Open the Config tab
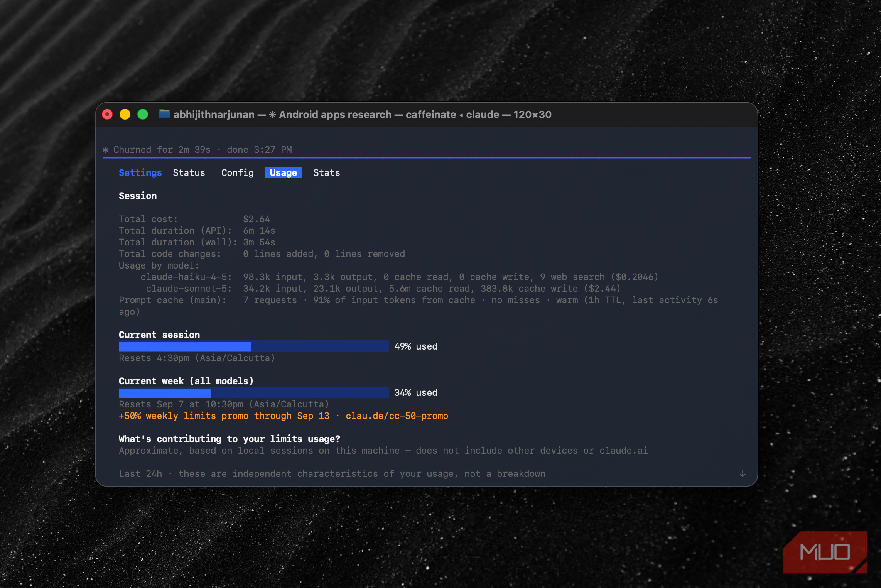Screen dimensions: 881x588 [x=238, y=173]
